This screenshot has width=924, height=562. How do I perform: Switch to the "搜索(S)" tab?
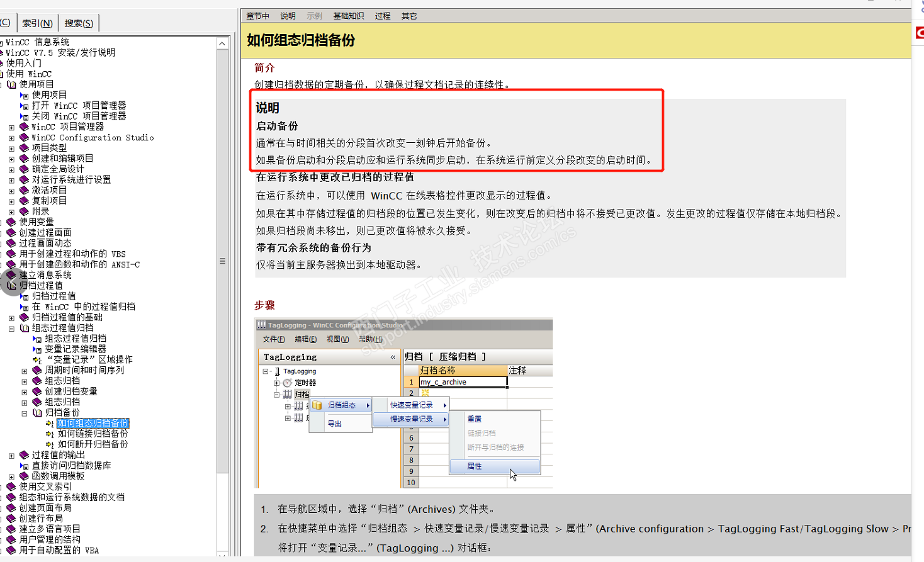pos(79,23)
